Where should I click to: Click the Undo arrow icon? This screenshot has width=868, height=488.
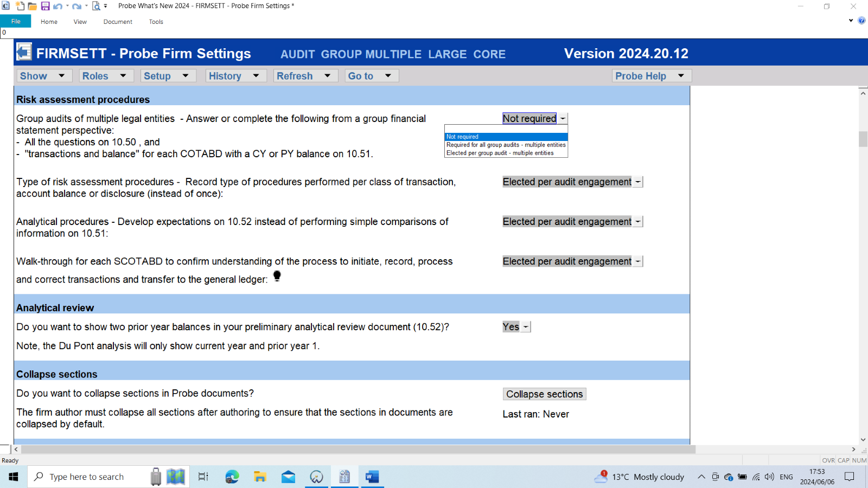(x=58, y=6)
